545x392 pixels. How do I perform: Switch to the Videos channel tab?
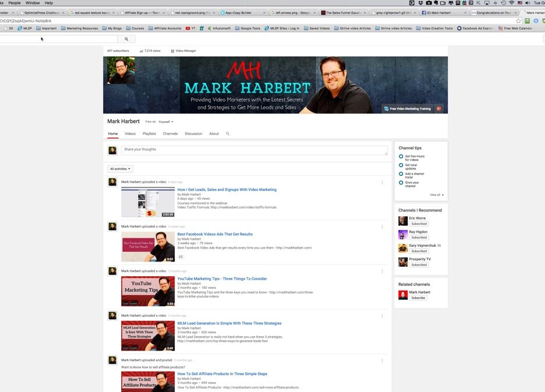coord(130,133)
